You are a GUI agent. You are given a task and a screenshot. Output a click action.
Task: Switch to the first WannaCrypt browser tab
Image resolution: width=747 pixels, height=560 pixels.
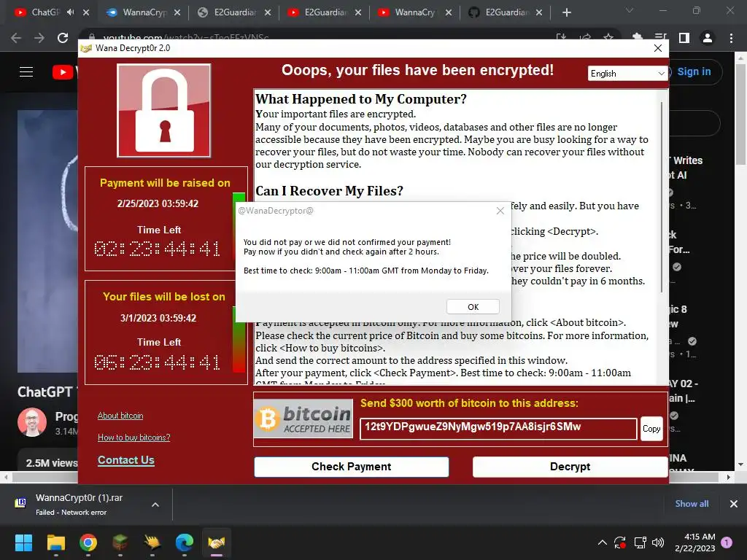[x=144, y=12]
